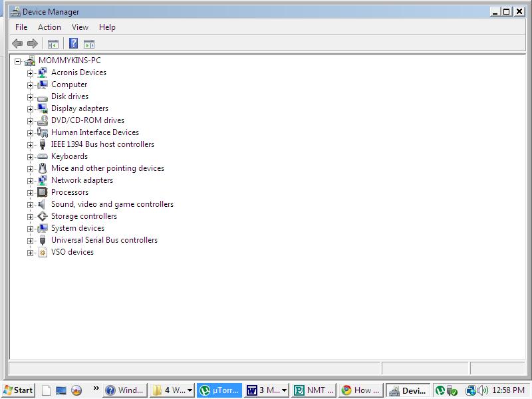Select the 'Mice and other pointing devices' label

pos(108,168)
